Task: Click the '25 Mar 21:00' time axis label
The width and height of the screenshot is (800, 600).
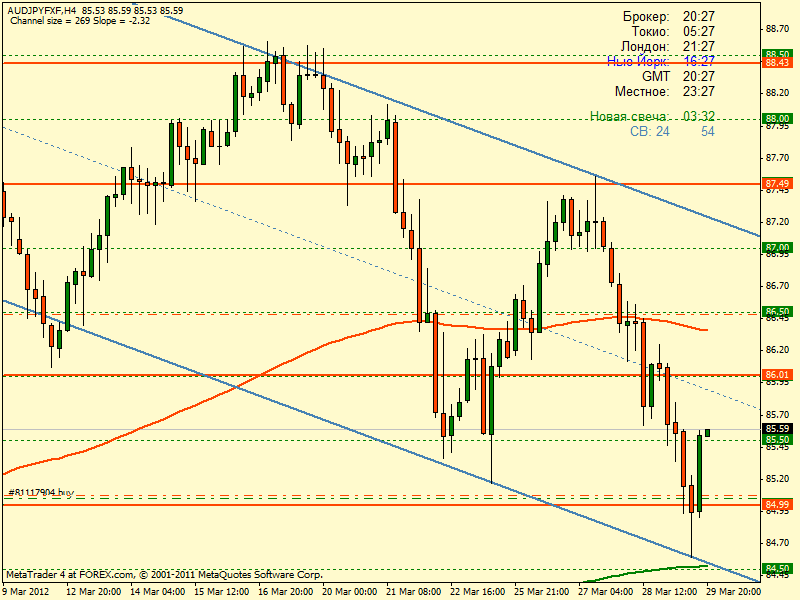Action: click(x=542, y=592)
